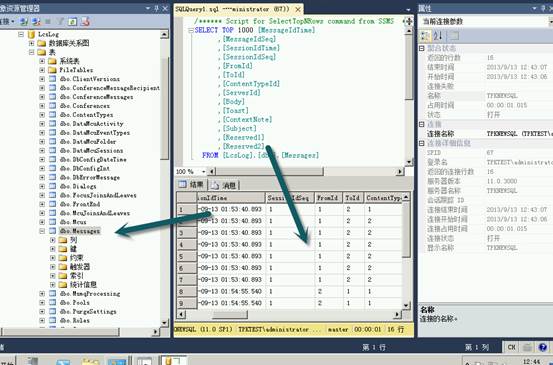This screenshot has height=365, width=553.
Task: Open the 100 % zoom dropdown
Action: tap(203, 171)
